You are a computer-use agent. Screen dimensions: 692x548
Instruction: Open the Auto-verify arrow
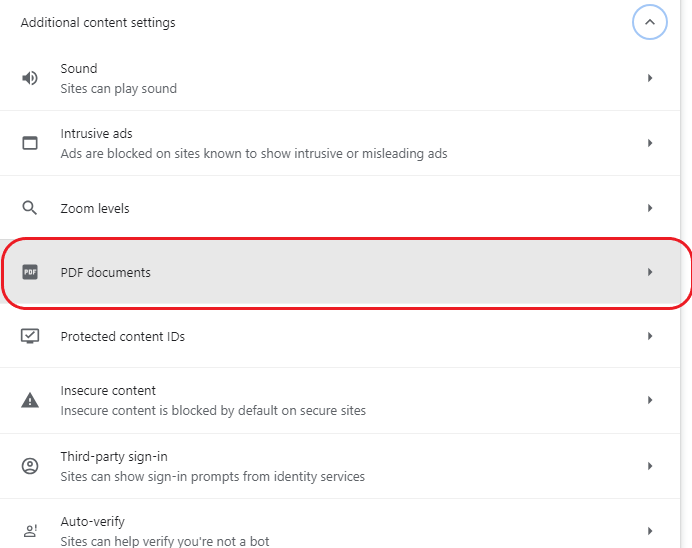click(650, 530)
